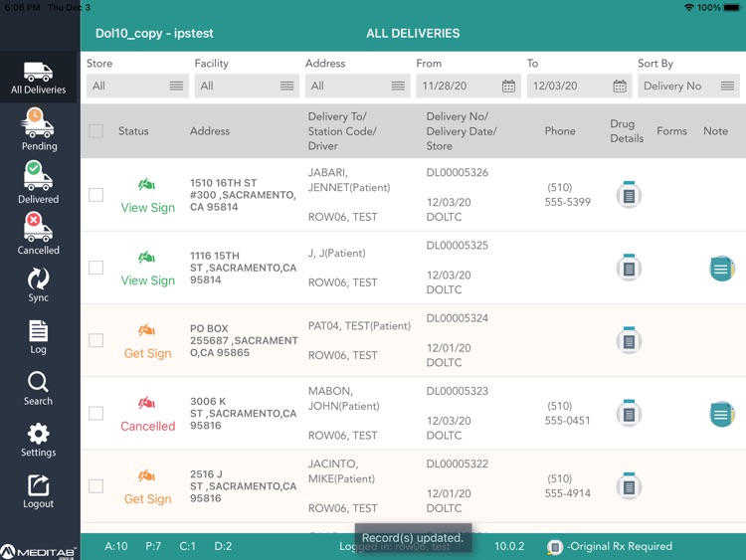Viewport: 746px width, 560px height.
Task: Open drug details for DL00005325
Action: (629, 268)
